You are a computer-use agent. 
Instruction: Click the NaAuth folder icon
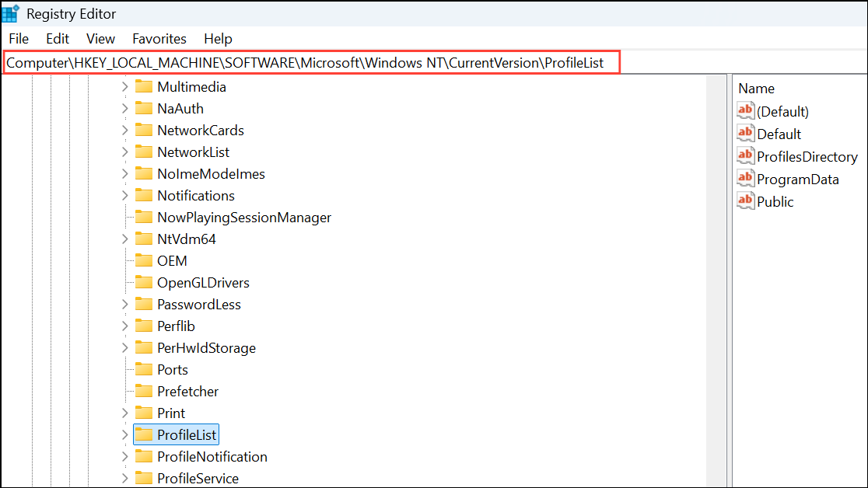(x=144, y=108)
